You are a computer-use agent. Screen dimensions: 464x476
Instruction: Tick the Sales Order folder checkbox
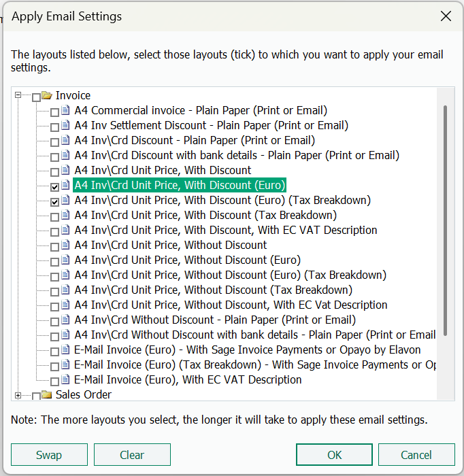click(x=36, y=396)
